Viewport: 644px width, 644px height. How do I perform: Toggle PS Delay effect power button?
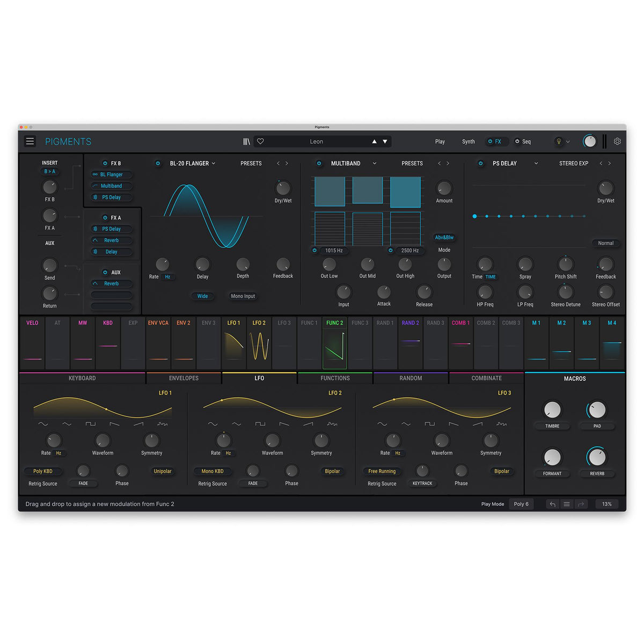coord(480,163)
